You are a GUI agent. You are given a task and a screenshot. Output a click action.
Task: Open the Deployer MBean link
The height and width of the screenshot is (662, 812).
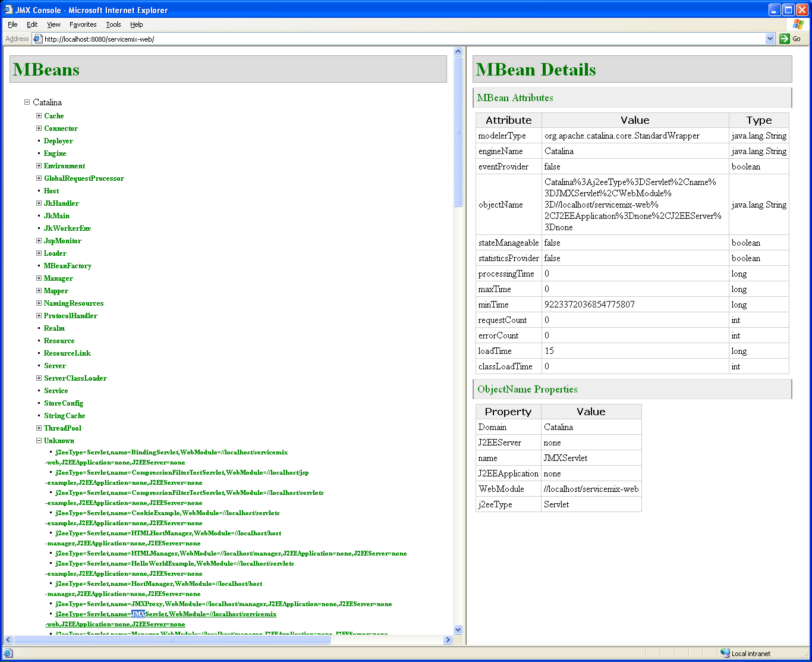tap(58, 141)
